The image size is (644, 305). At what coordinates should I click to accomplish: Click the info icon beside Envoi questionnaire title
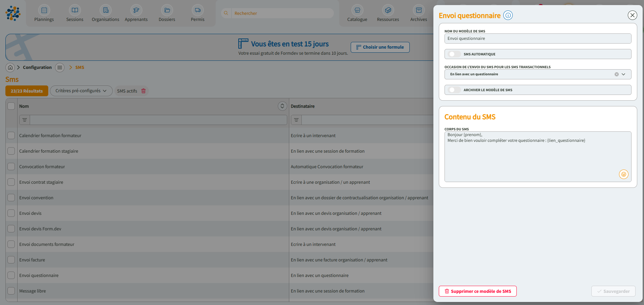(x=508, y=15)
